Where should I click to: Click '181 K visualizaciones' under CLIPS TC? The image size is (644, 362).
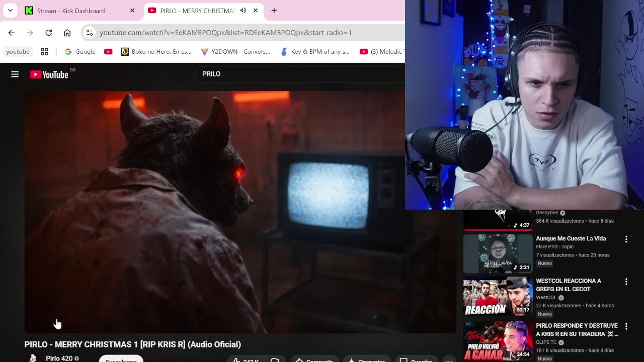coord(560,350)
